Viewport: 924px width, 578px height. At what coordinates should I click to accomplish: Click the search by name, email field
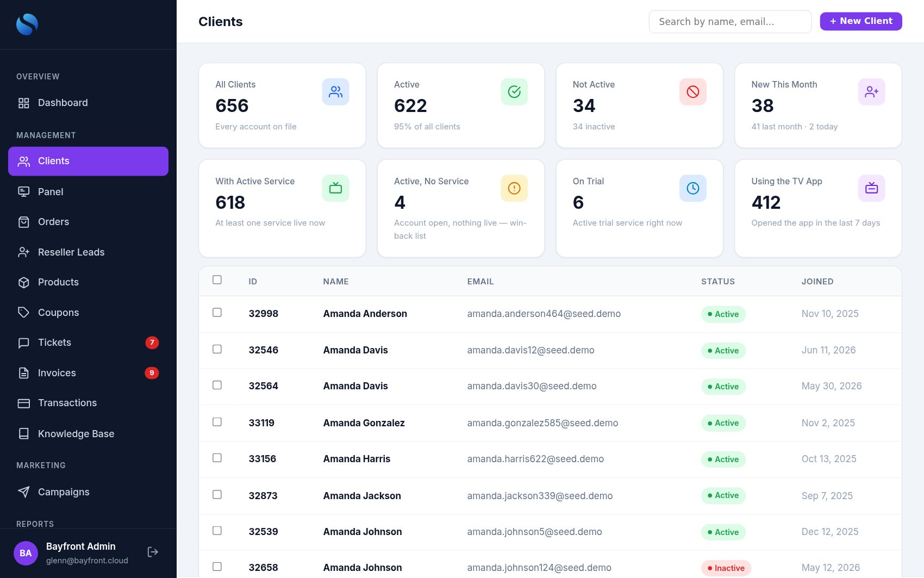(x=730, y=22)
